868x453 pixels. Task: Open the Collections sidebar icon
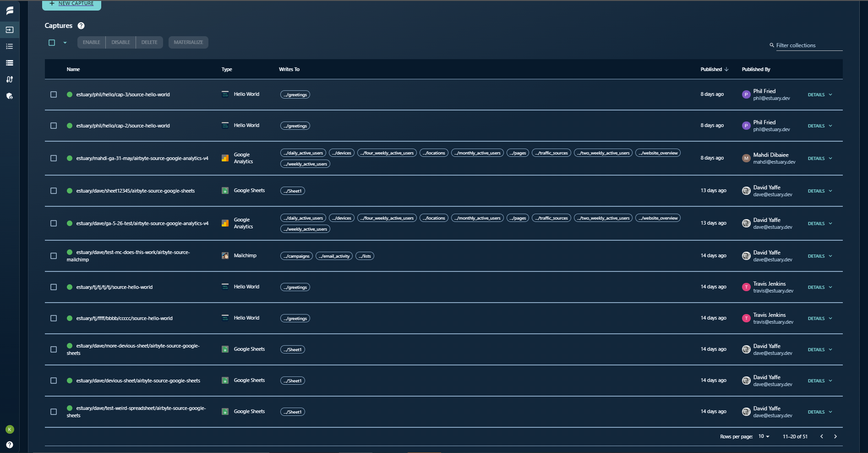tap(10, 46)
